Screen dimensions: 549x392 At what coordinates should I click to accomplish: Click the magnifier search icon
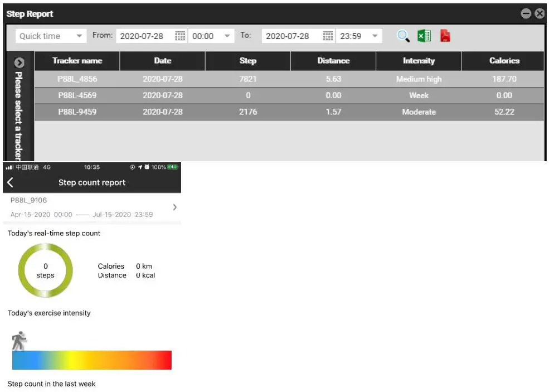pos(402,36)
